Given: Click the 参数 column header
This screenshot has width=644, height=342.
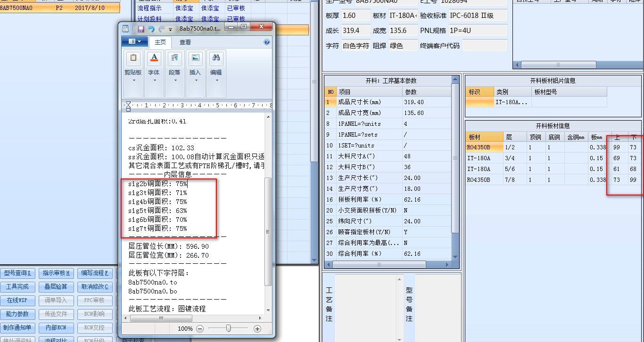Looking at the screenshot, I should point(427,92).
